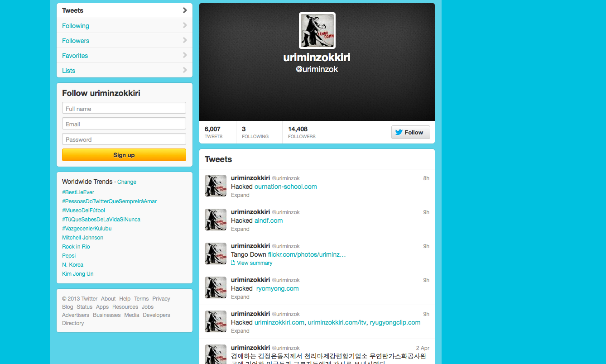606x364 pixels.
Task: Open the Favorites sidebar tab
Action: coord(125,56)
